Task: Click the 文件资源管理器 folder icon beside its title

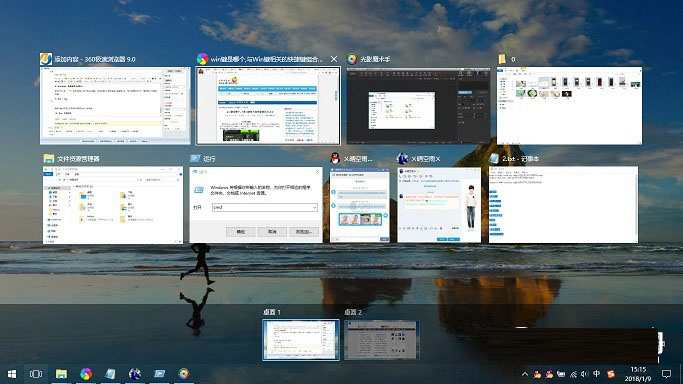Action: click(x=49, y=158)
